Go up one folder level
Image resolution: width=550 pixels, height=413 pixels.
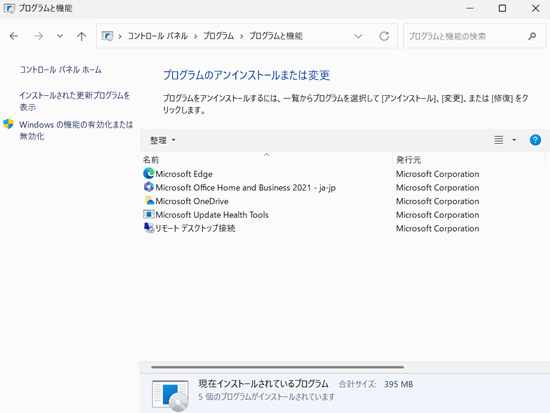point(81,36)
